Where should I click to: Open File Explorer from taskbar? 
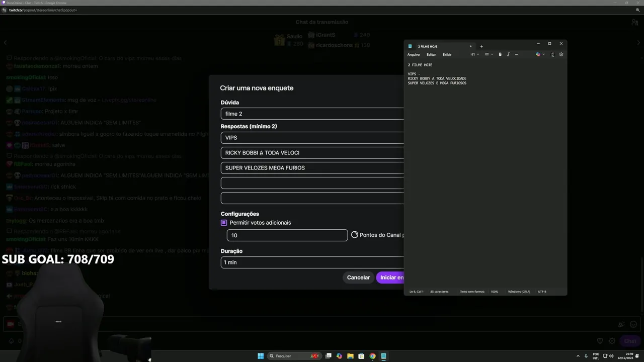350,356
